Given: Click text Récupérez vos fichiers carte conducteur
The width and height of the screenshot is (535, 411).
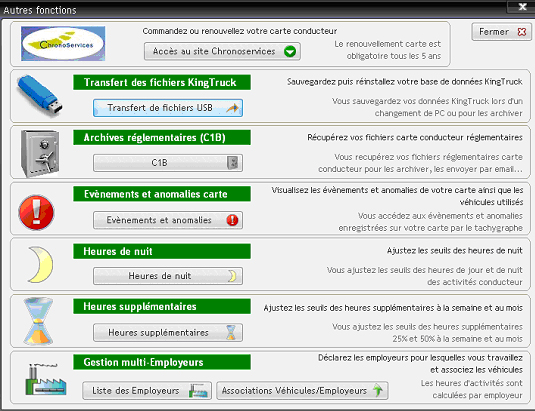Looking at the screenshot, I should [415, 137].
